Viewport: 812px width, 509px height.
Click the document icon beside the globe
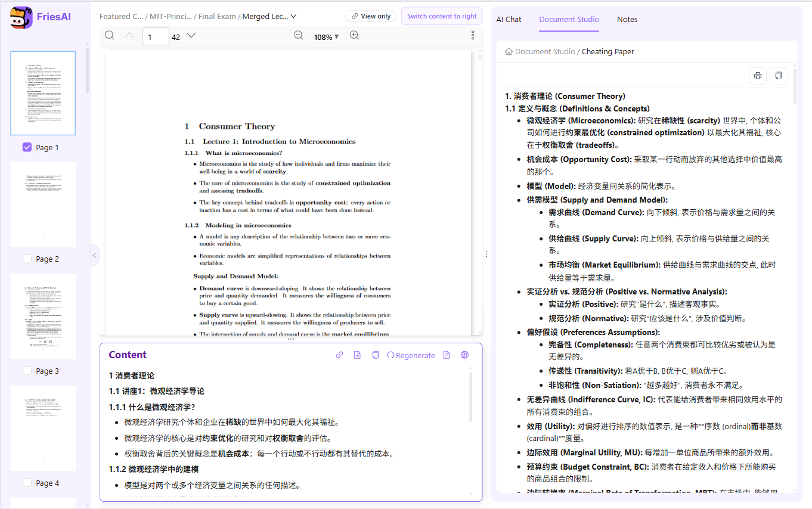click(x=447, y=355)
